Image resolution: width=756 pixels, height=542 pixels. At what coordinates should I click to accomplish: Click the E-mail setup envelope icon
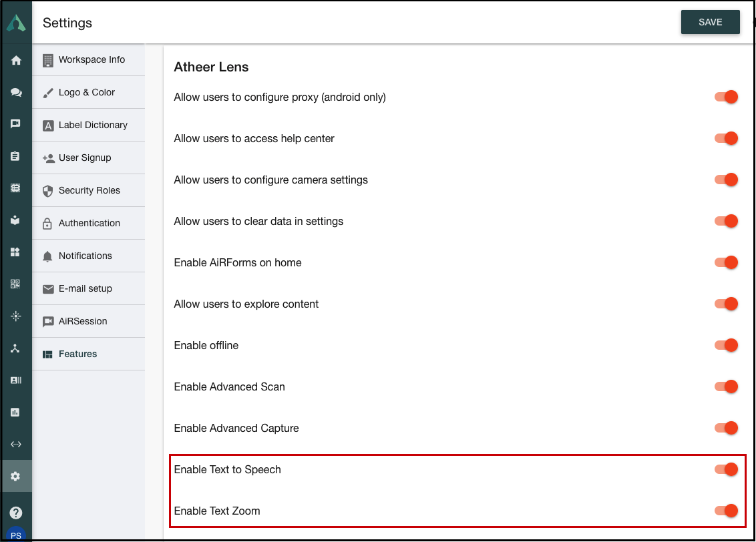tap(48, 289)
